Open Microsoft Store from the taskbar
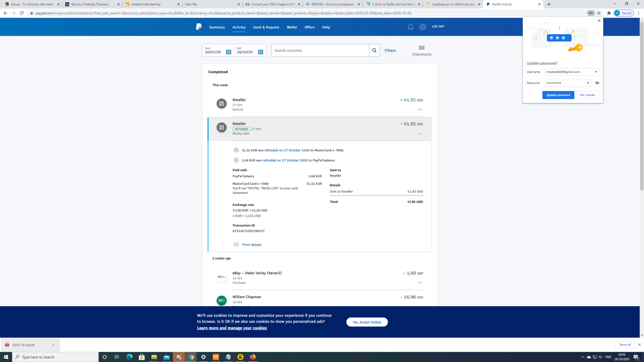The image size is (644, 362). pyautogui.click(x=142, y=357)
